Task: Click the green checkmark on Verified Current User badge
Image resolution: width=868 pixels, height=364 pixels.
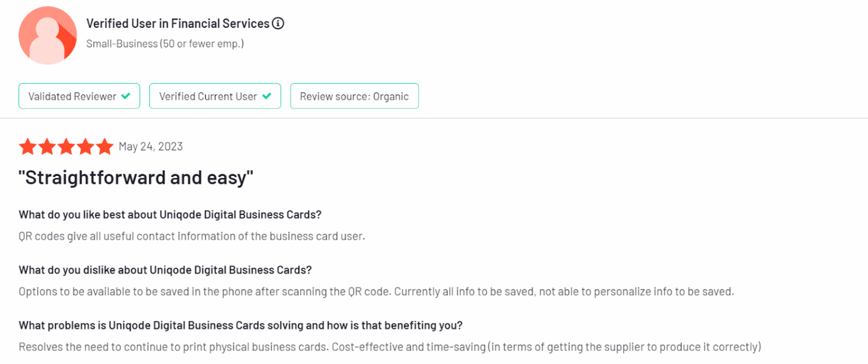Action: 267,96
